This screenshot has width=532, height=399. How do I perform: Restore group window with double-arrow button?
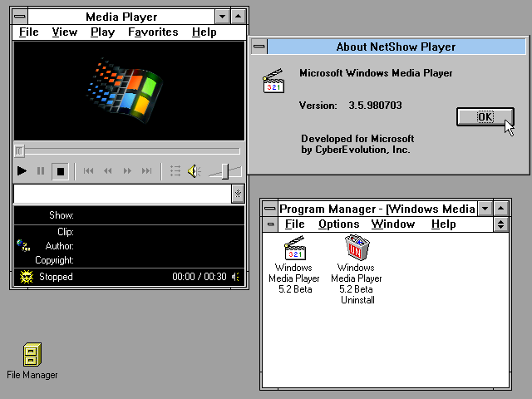501,224
